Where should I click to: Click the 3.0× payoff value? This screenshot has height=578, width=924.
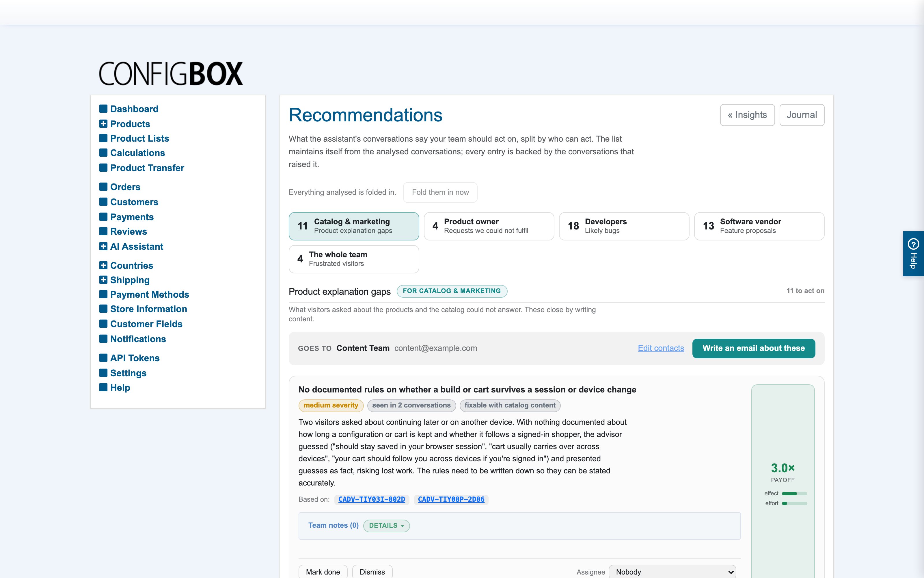pos(783,468)
